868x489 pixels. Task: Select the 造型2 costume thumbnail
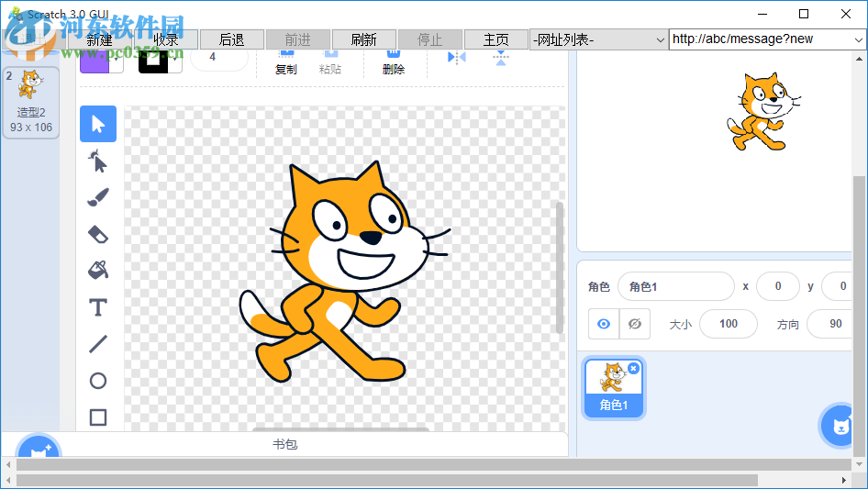(31, 103)
